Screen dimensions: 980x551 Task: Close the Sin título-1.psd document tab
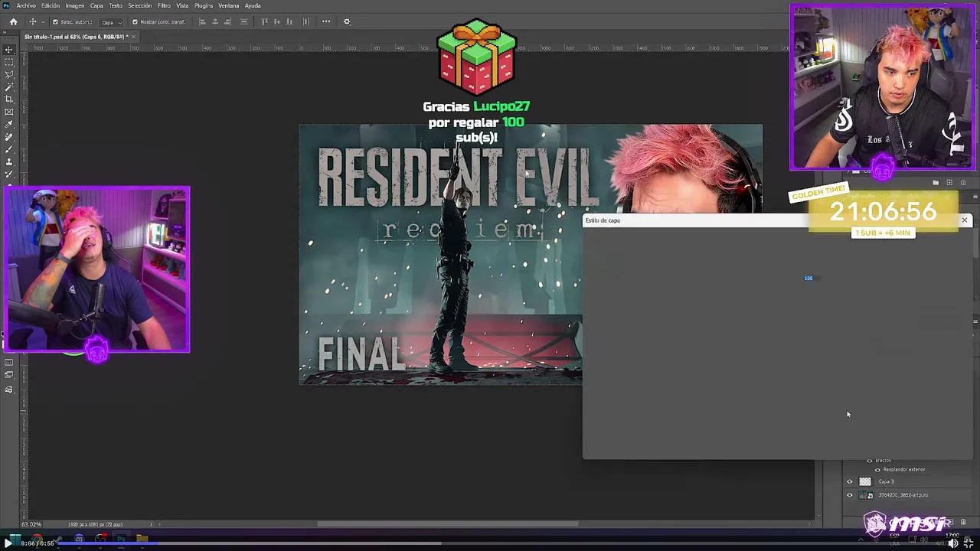coord(134,37)
